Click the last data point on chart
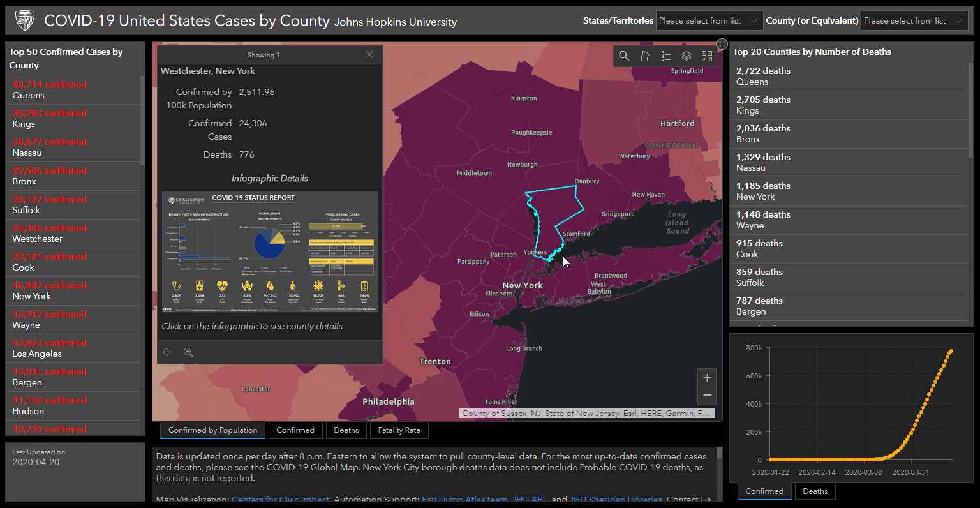This screenshot has height=508, width=980. (x=951, y=351)
